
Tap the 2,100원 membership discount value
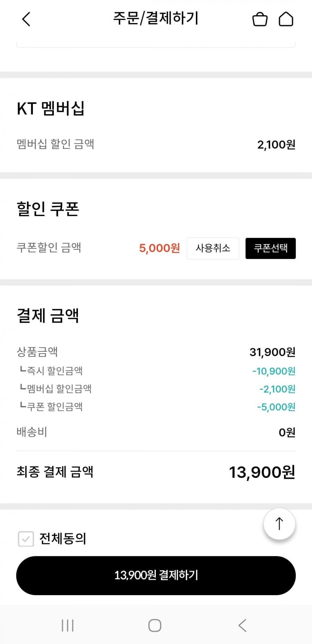(x=276, y=144)
